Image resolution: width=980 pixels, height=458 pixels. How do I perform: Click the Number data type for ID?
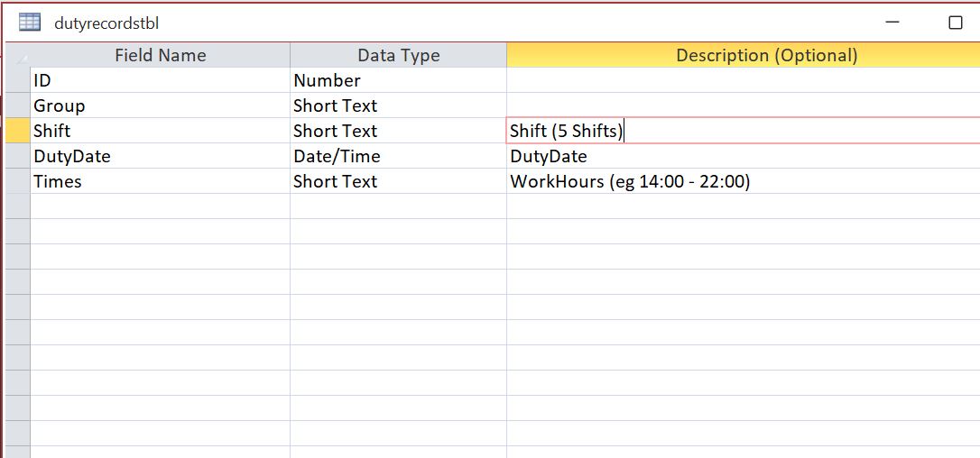point(398,80)
